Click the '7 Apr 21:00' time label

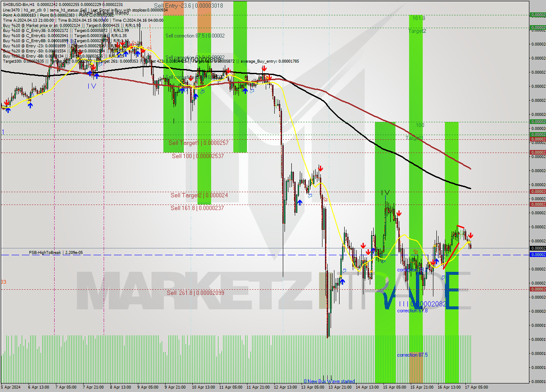(93, 387)
